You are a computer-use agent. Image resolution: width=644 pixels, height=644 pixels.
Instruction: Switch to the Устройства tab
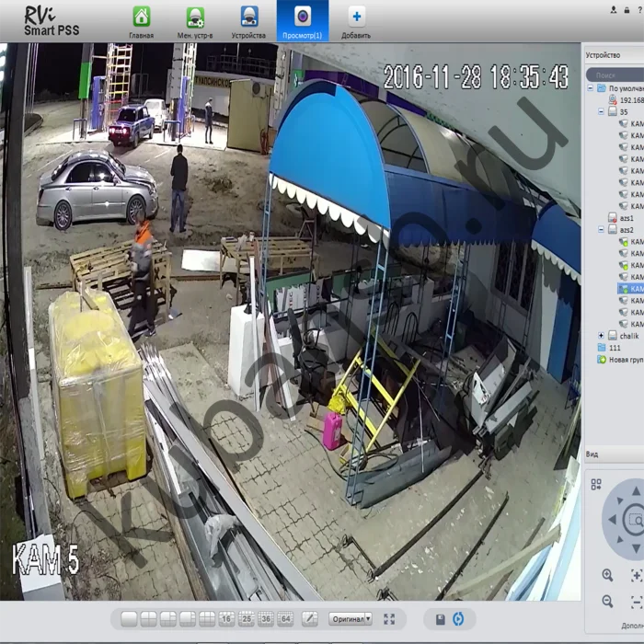click(x=248, y=22)
